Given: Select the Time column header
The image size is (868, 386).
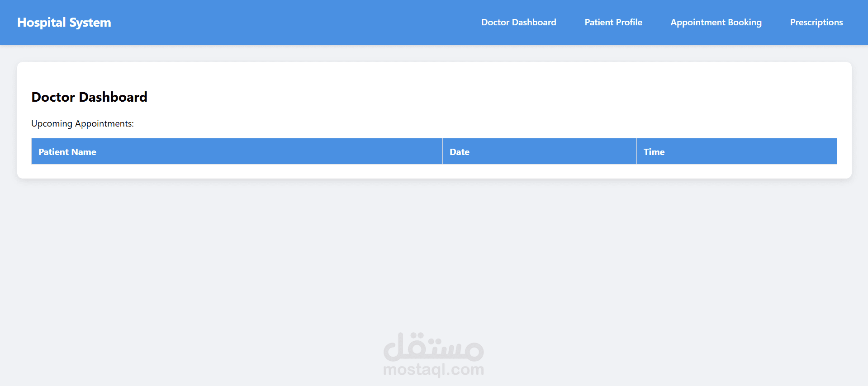Looking at the screenshot, I should (x=737, y=151).
